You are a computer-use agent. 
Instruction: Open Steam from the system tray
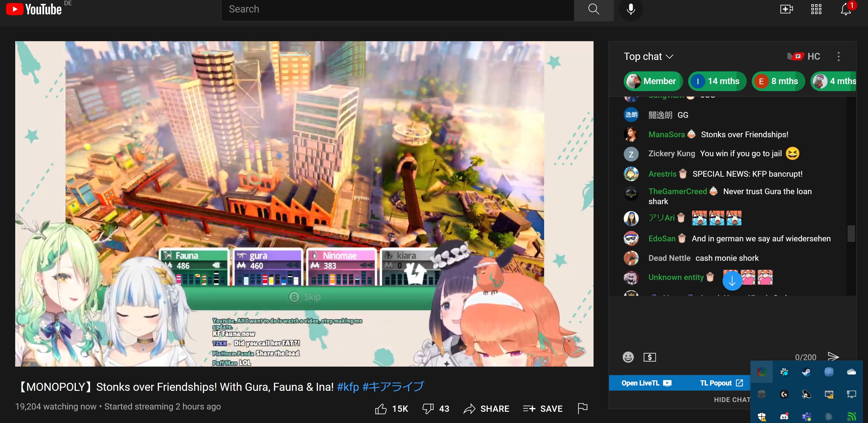806,372
